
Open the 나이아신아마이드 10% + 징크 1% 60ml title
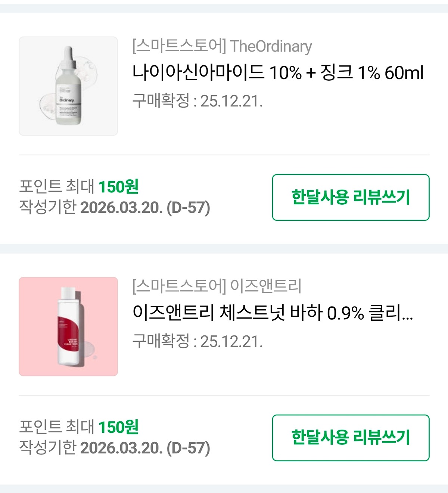278,72
